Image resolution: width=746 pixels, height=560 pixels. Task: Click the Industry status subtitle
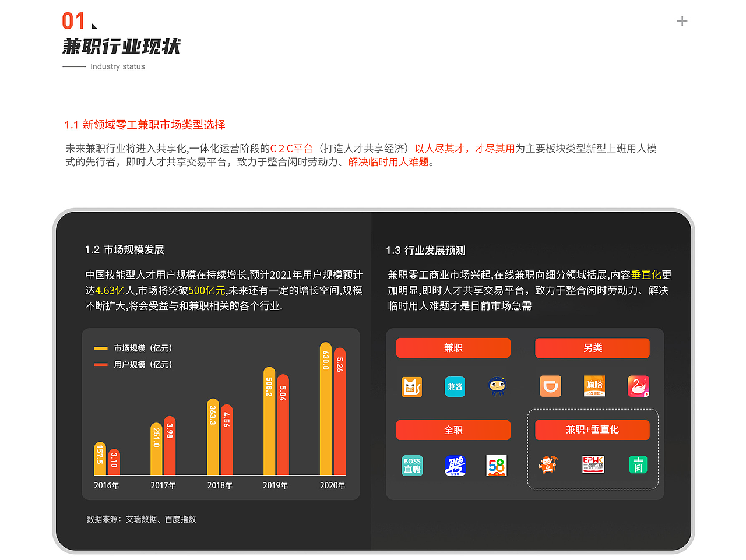pyautogui.click(x=118, y=66)
